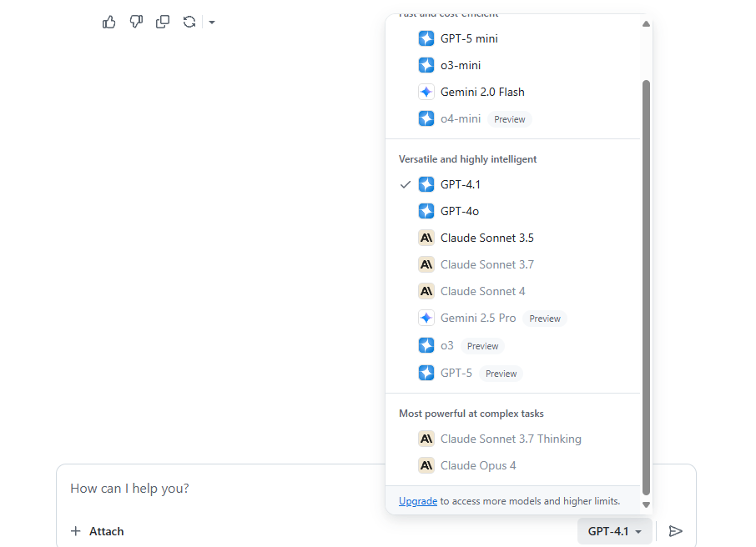Click the Upgrade link
Viewport: 756px width, 547px height.
pyautogui.click(x=418, y=501)
